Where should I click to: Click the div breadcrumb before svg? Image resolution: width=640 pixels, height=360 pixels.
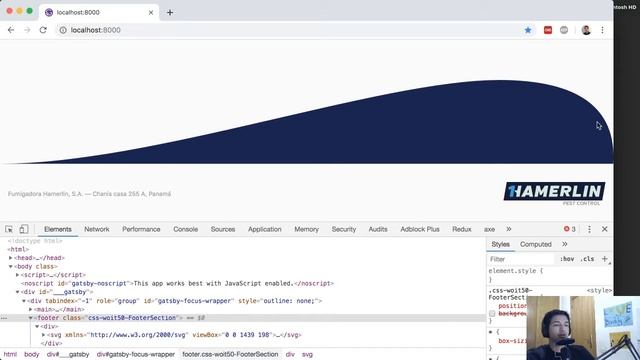click(290, 354)
